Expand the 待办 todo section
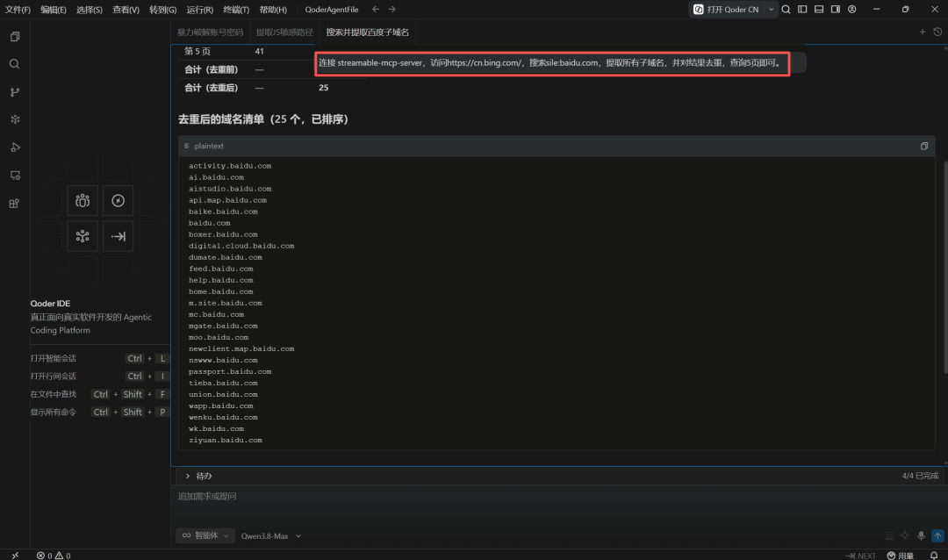 click(198, 476)
